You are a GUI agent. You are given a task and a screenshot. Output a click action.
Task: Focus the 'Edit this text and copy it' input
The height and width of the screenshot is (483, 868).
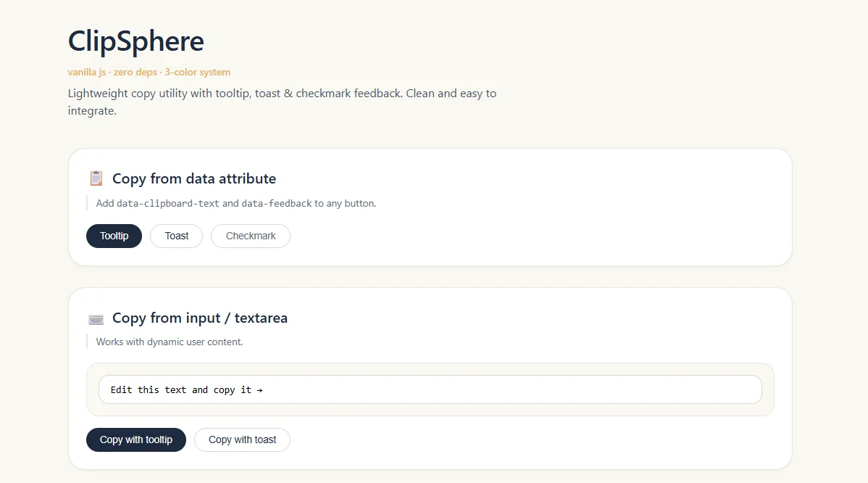coord(430,389)
